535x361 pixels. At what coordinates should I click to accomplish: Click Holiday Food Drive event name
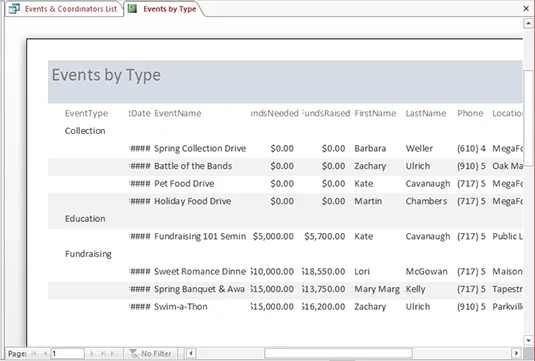(192, 201)
